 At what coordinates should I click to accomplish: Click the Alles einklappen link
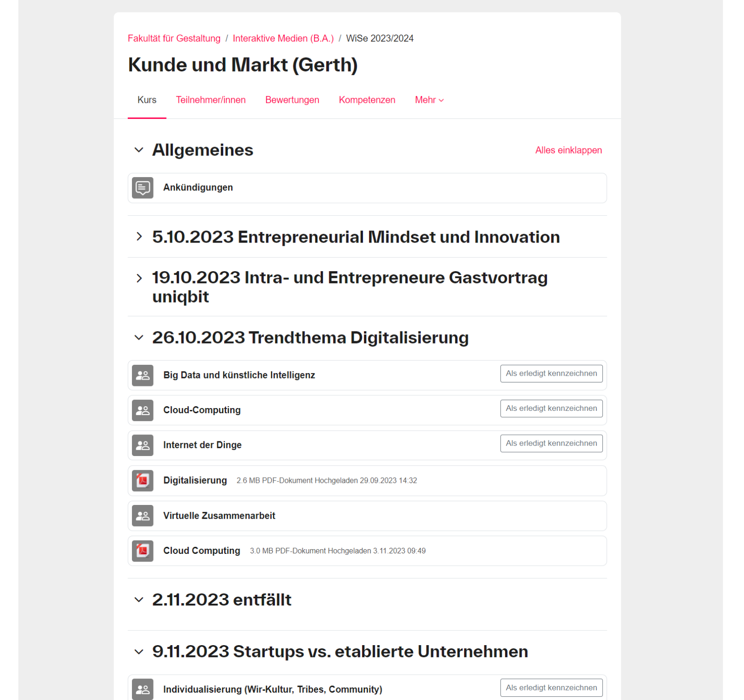click(568, 150)
